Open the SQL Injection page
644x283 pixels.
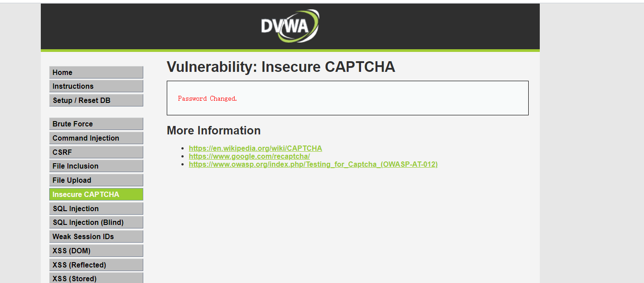pos(96,208)
